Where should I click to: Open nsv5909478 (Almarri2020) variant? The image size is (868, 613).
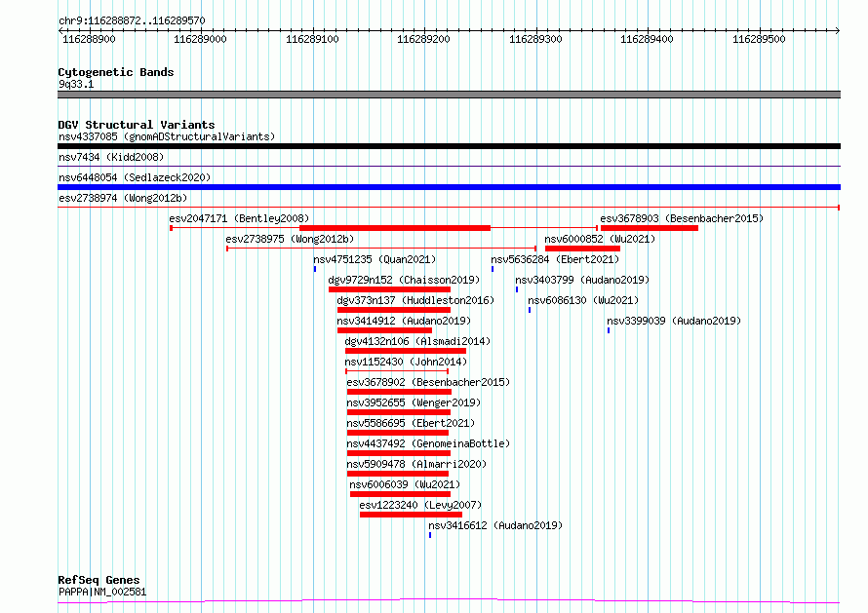tap(416, 464)
